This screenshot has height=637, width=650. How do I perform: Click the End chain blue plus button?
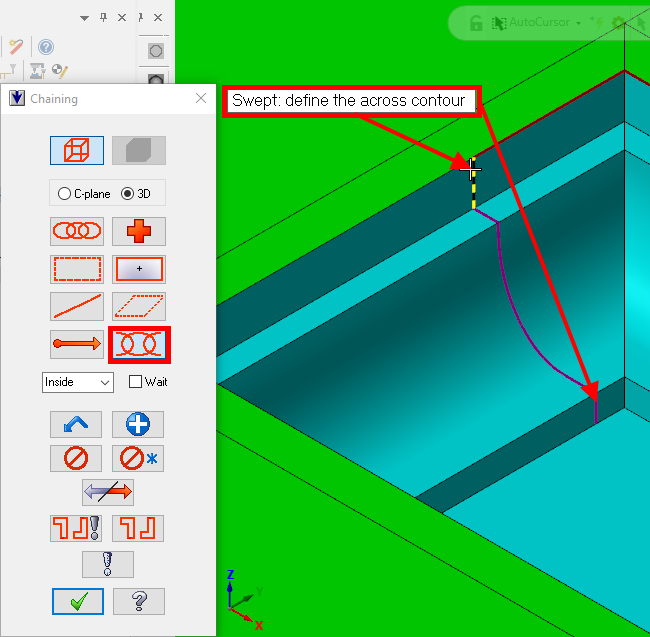tap(138, 424)
